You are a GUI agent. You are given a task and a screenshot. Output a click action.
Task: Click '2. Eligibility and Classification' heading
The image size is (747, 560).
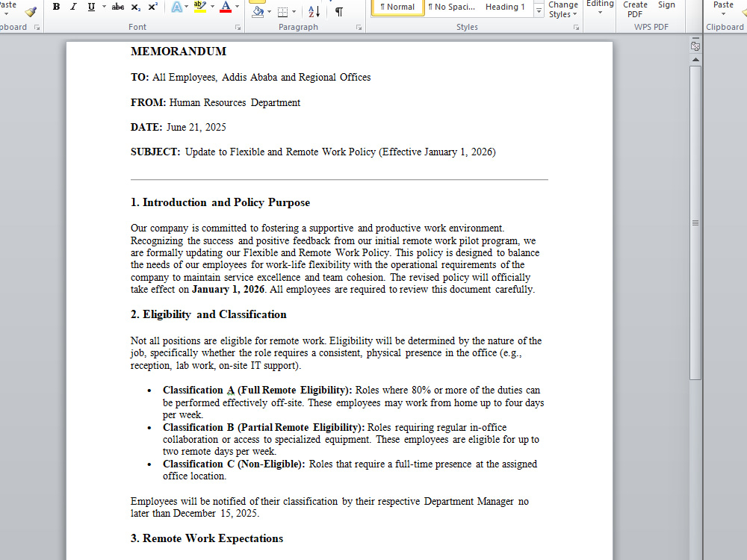coord(208,314)
